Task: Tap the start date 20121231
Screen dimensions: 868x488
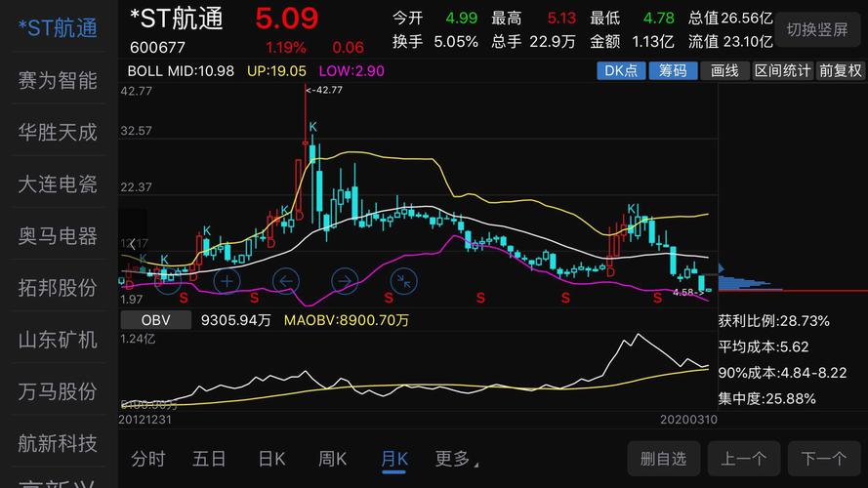Action: click(145, 420)
